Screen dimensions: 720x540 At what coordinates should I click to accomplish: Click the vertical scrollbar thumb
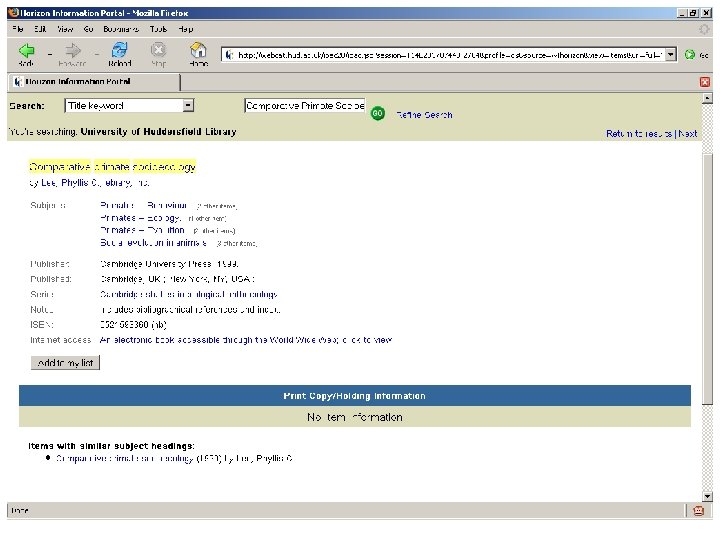(x=707, y=279)
